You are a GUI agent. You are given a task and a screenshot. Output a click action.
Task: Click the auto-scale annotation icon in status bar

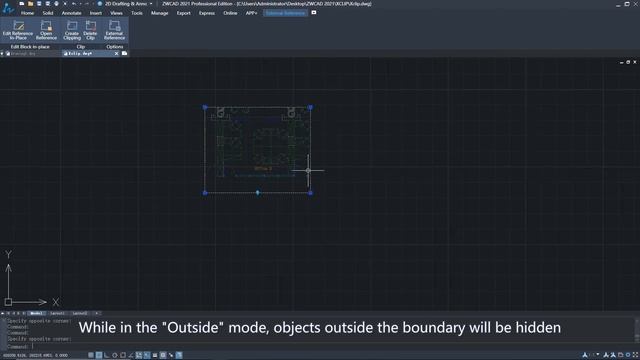(x=613, y=355)
